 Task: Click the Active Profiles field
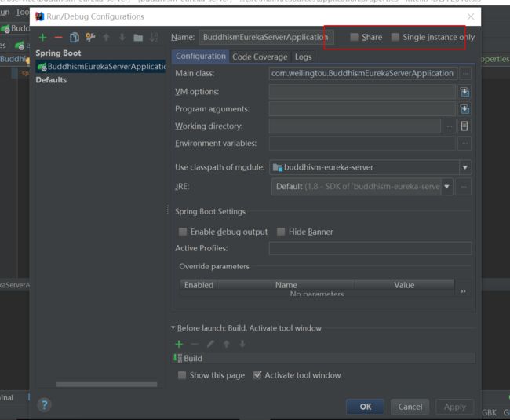370,248
